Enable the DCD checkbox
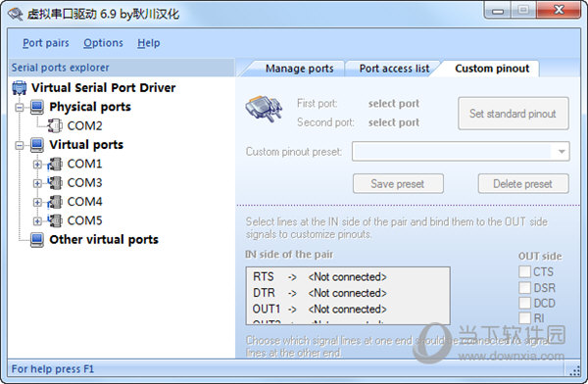Screen dimensions: 588x384 coord(524,303)
